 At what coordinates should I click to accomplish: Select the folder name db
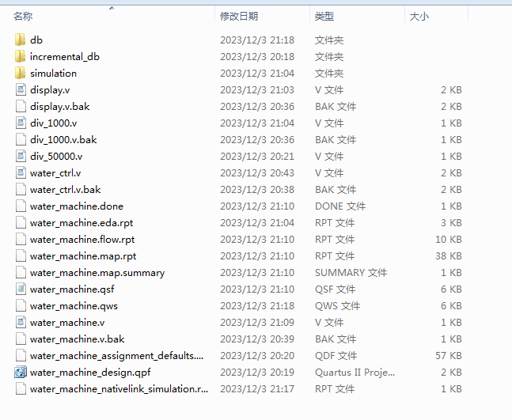pos(36,40)
